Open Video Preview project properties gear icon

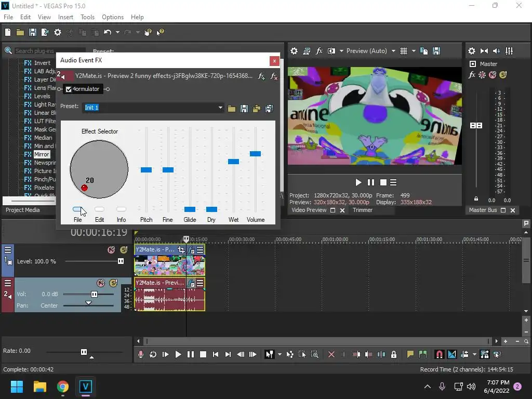(x=294, y=51)
